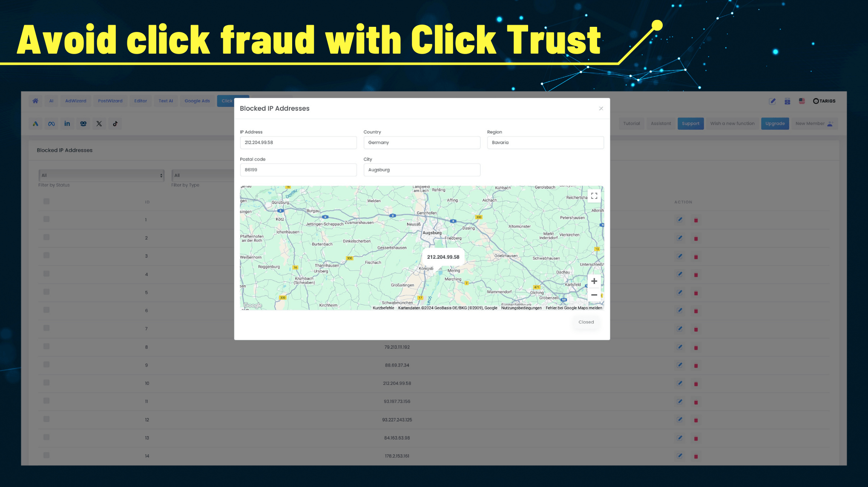Select the Facebook Ads icon
This screenshot has width=868, height=487.
click(51, 123)
